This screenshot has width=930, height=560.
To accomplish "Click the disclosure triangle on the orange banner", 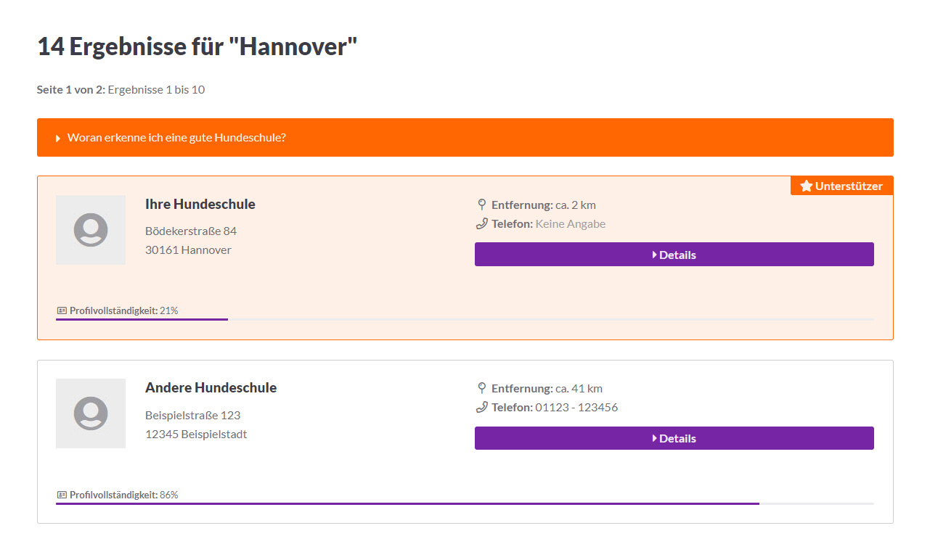I will click(x=57, y=137).
